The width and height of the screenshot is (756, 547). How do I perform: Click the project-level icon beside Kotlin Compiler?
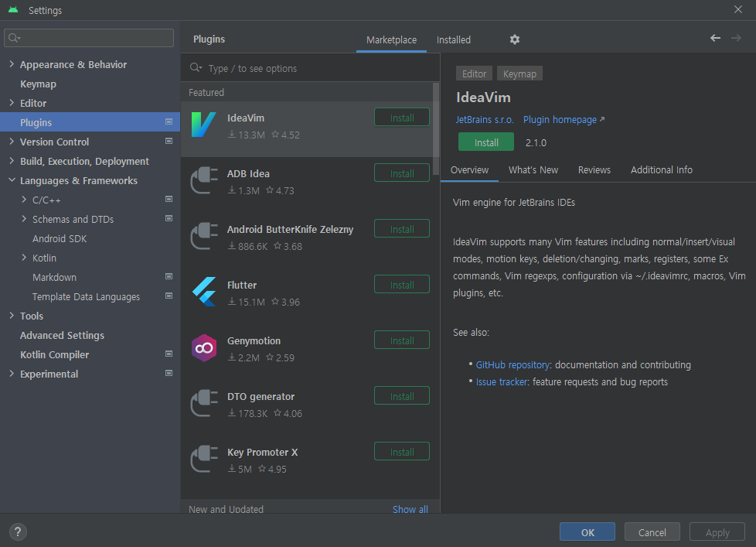click(x=169, y=354)
